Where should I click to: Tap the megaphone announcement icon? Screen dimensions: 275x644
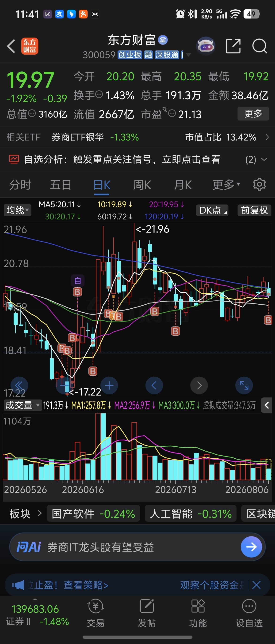coord(18,585)
